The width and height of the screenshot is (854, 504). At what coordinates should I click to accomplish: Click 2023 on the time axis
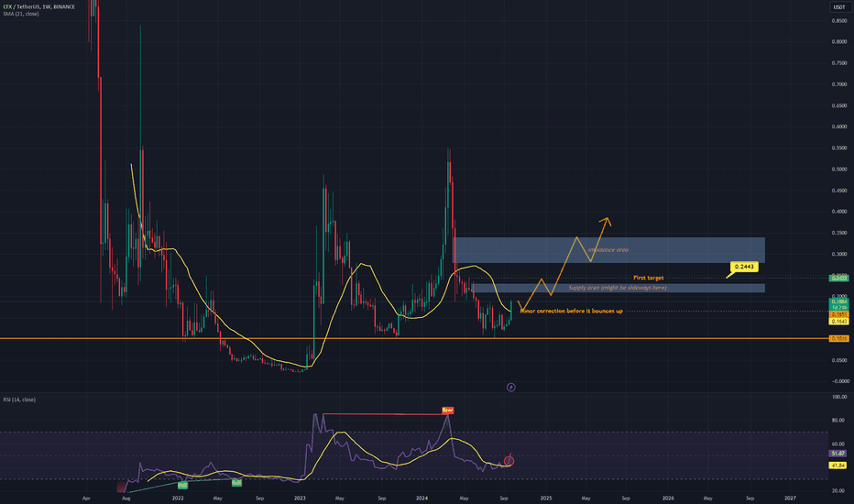(300, 498)
